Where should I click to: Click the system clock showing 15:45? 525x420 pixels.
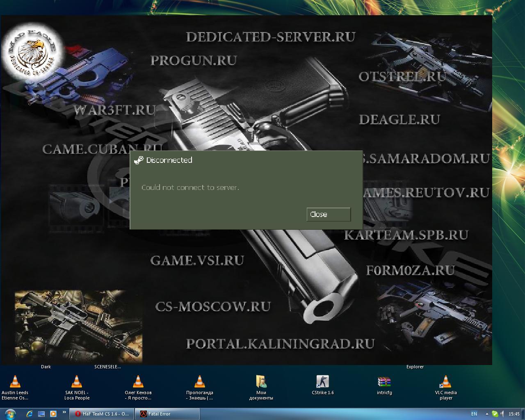click(514, 414)
